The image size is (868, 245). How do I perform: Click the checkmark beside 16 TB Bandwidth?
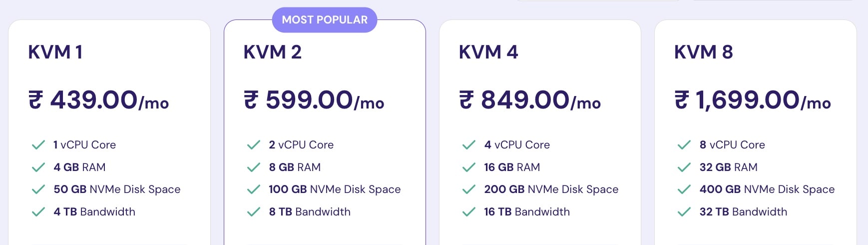coord(469,212)
